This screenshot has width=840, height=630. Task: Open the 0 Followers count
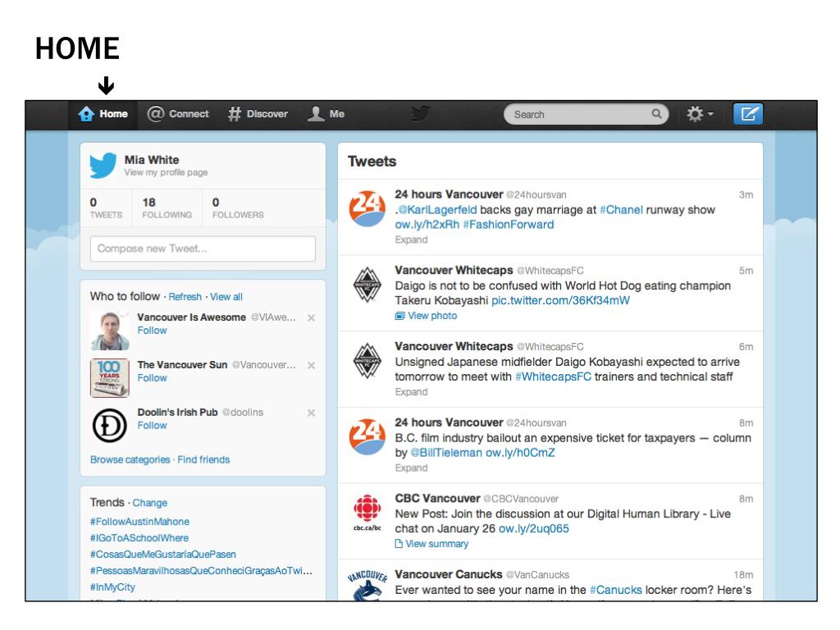pyautogui.click(x=238, y=208)
